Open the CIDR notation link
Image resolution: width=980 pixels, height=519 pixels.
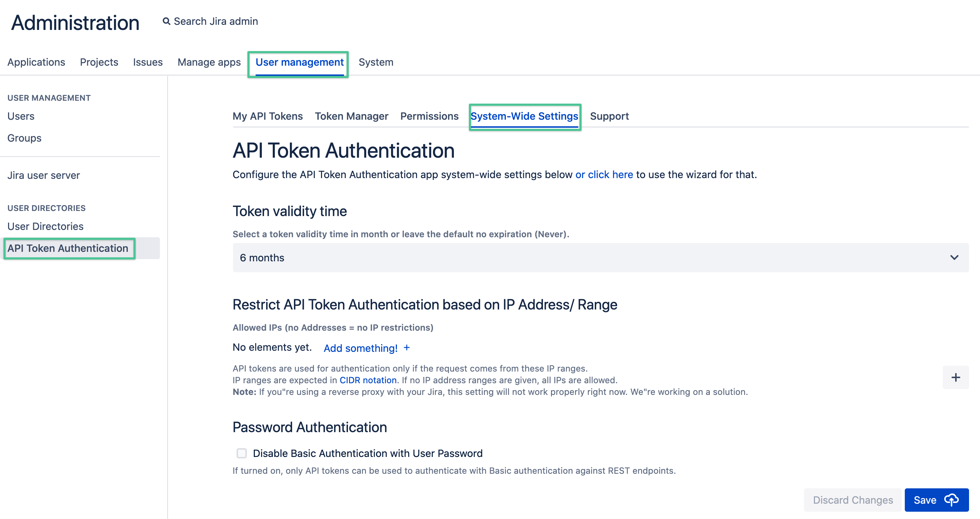click(368, 380)
